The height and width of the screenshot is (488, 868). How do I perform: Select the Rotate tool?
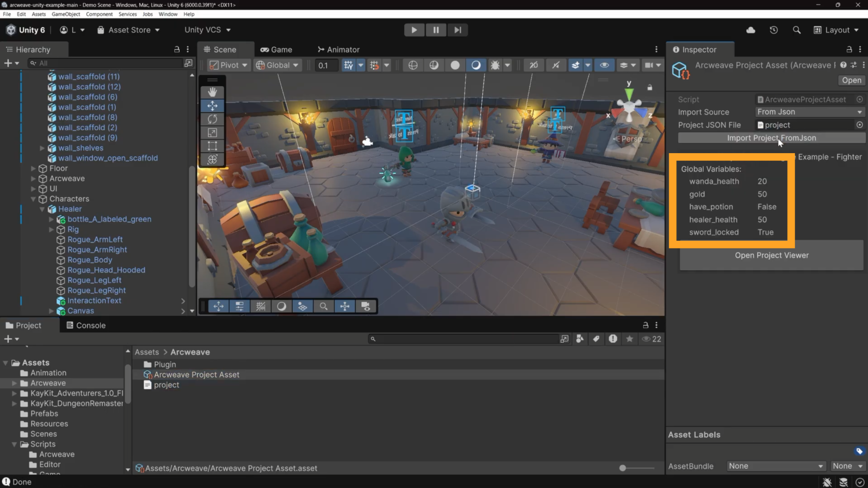click(212, 119)
